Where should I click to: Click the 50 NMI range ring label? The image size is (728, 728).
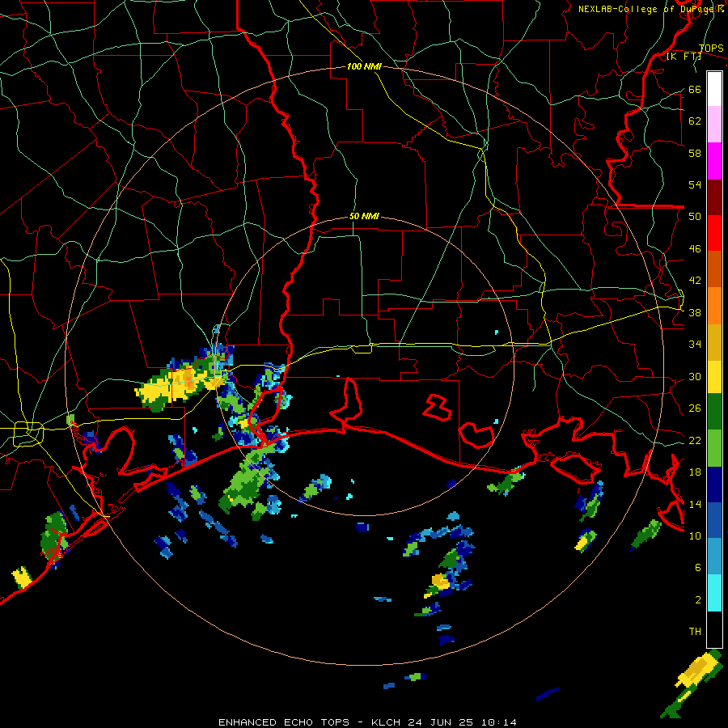pyautogui.click(x=364, y=216)
